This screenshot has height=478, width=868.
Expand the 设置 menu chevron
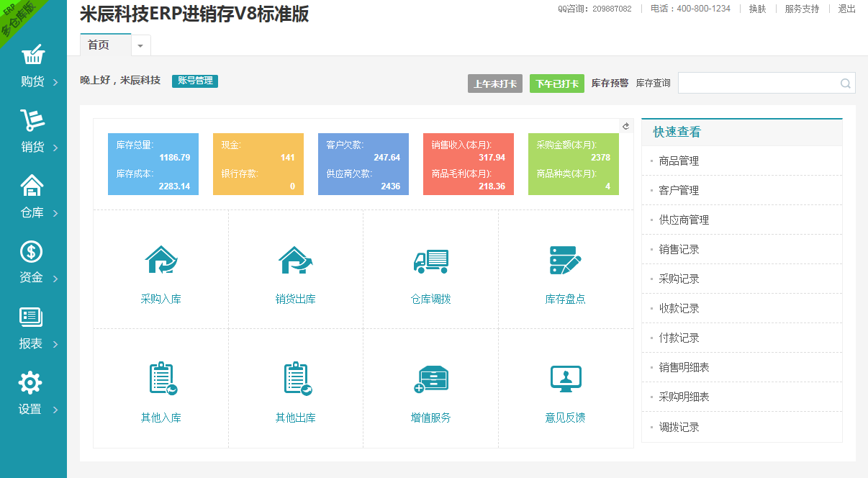[55, 410]
